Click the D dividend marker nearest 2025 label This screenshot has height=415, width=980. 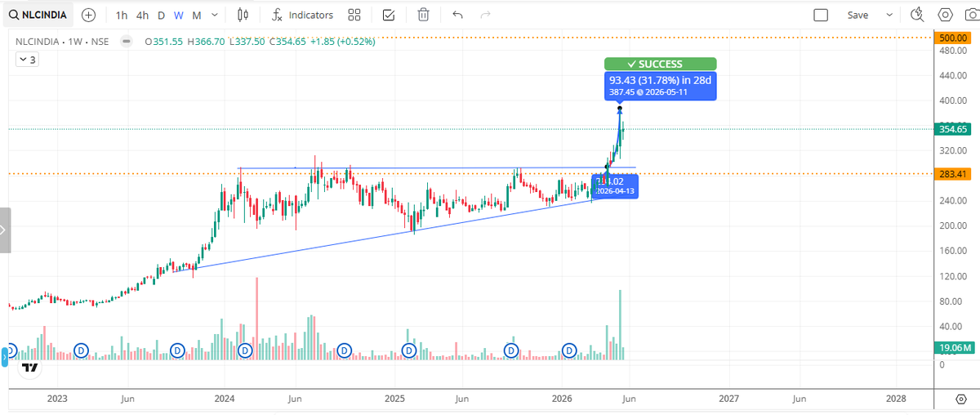(x=409, y=350)
